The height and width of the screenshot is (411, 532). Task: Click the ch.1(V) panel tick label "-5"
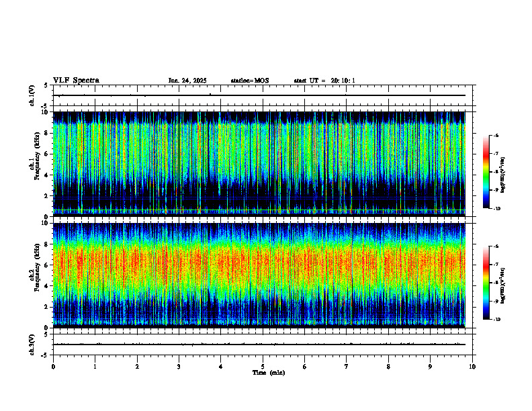coord(45,106)
